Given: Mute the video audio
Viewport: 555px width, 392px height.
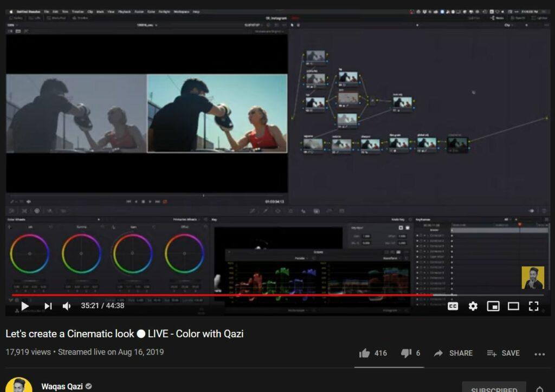Looking at the screenshot, I should tap(66, 306).
